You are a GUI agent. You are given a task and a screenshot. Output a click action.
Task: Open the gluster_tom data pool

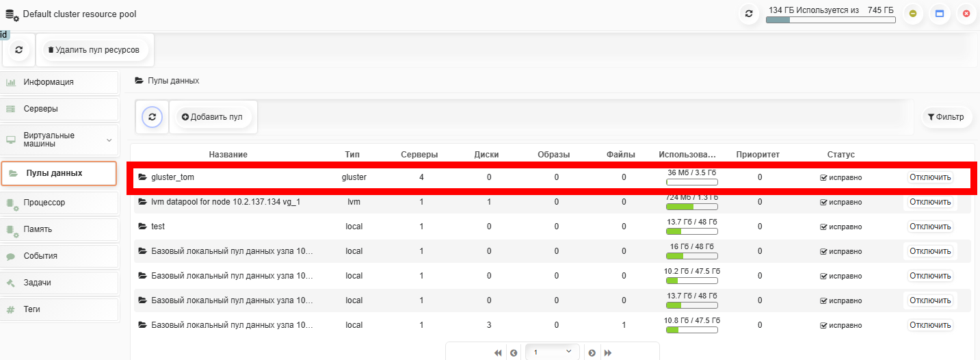[x=173, y=177]
